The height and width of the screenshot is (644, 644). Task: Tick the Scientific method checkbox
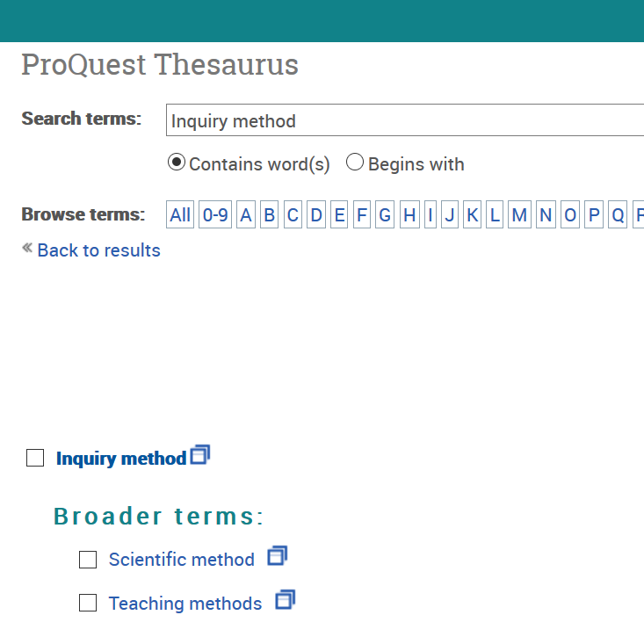pyautogui.click(x=88, y=560)
